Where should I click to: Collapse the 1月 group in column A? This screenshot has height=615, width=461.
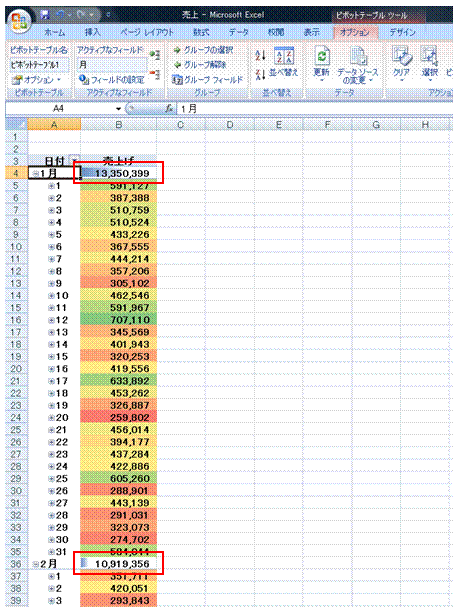click(35, 173)
